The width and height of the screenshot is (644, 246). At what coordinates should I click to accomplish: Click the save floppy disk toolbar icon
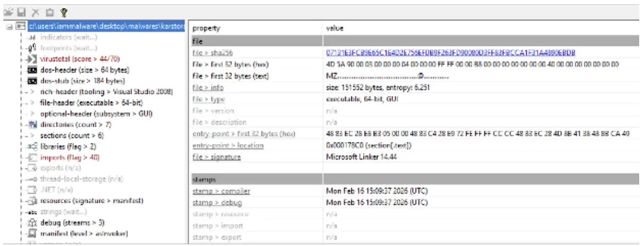[21, 11]
